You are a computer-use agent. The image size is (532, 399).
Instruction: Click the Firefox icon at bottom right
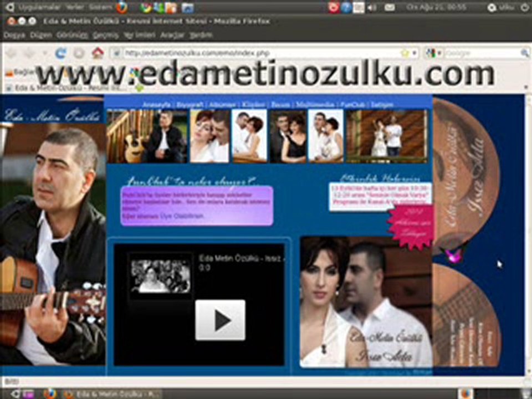(x=465, y=393)
